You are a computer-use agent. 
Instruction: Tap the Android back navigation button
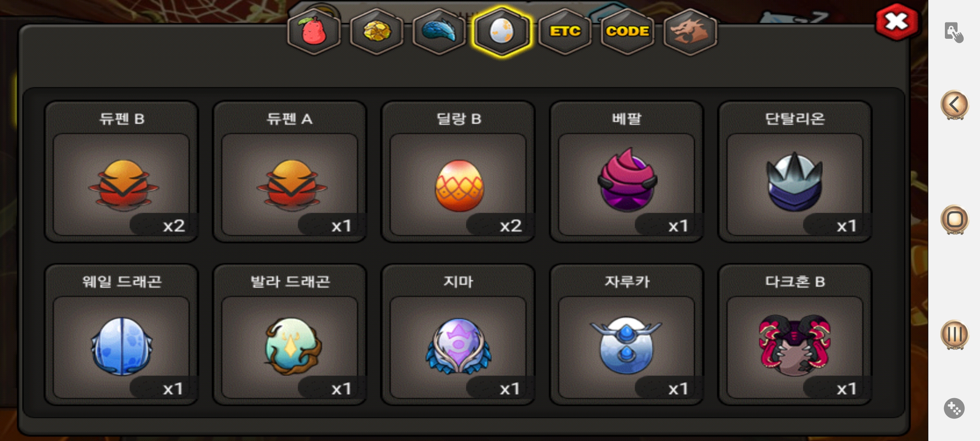coord(955,105)
